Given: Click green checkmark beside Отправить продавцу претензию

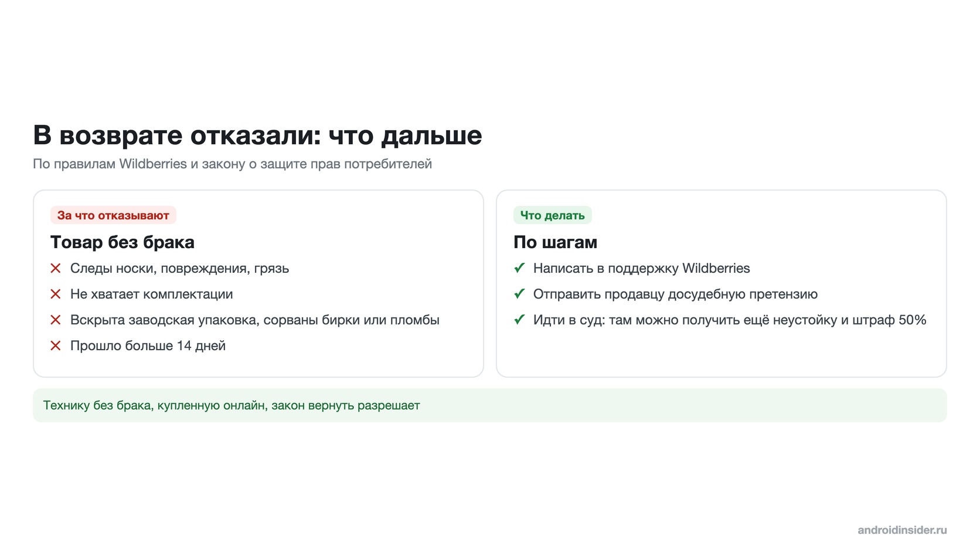Looking at the screenshot, I should coord(519,294).
